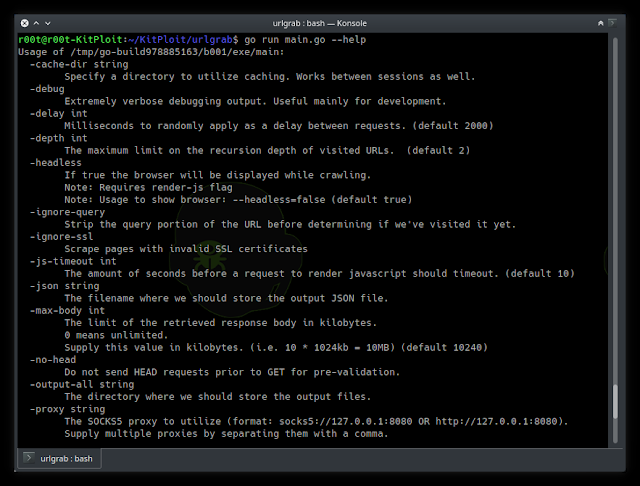Toggle the keep-above pin icon in the title bar
Viewport: 640px width, 486px height.
pos(600,23)
